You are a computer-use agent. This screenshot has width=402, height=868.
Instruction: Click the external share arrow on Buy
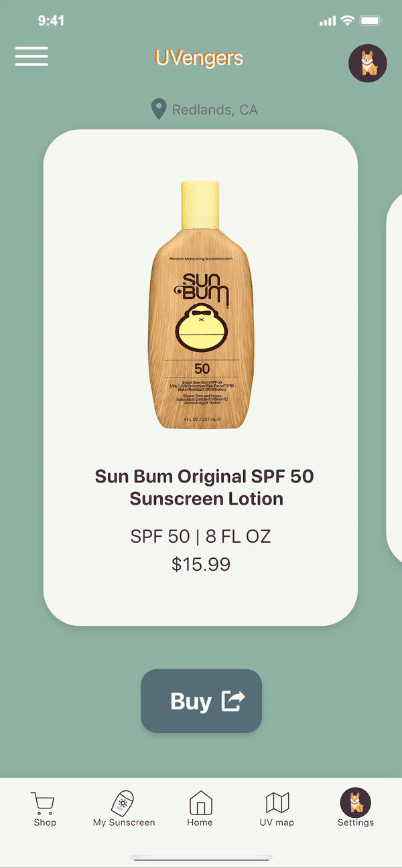pyautogui.click(x=233, y=701)
